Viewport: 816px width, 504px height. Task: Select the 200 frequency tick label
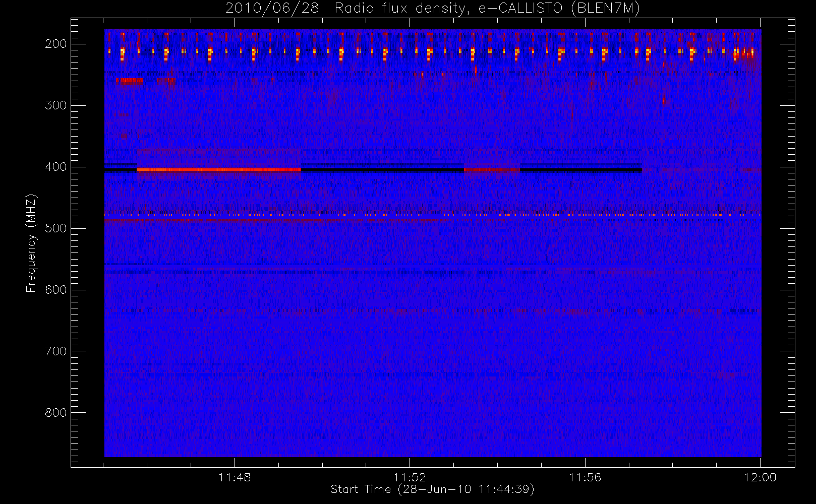pos(56,44)
